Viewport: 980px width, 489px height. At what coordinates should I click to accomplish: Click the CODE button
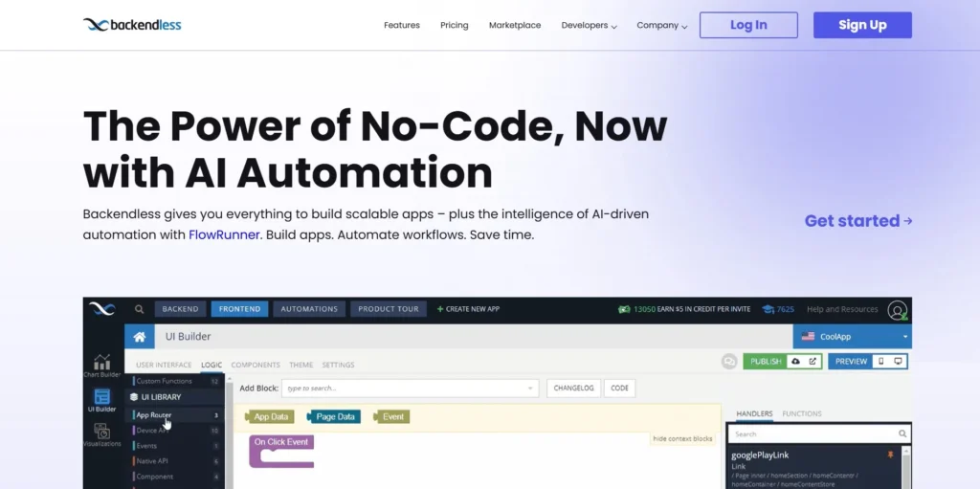619,388
